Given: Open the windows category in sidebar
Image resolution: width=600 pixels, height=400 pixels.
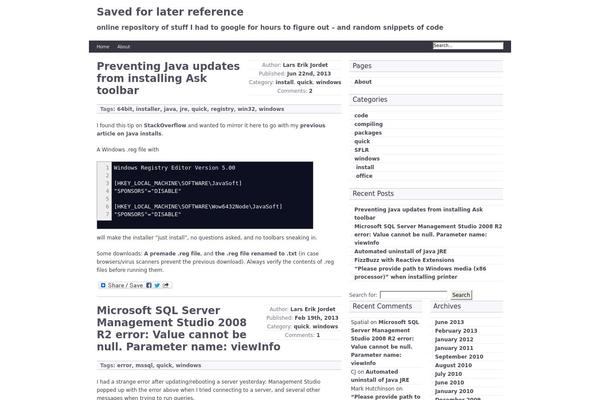Looking at the screenshot, I should click(x=367, y=158).
